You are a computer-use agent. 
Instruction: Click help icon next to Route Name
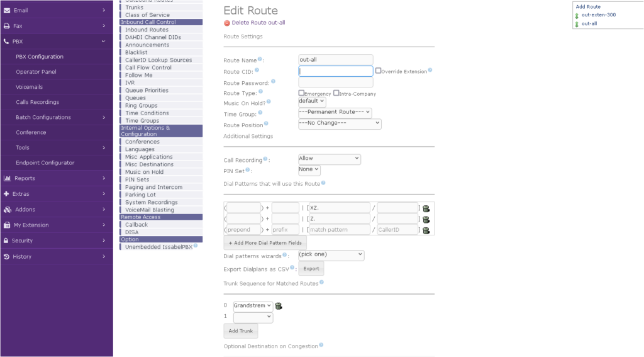pyautogui.click(x=260, y=59)
